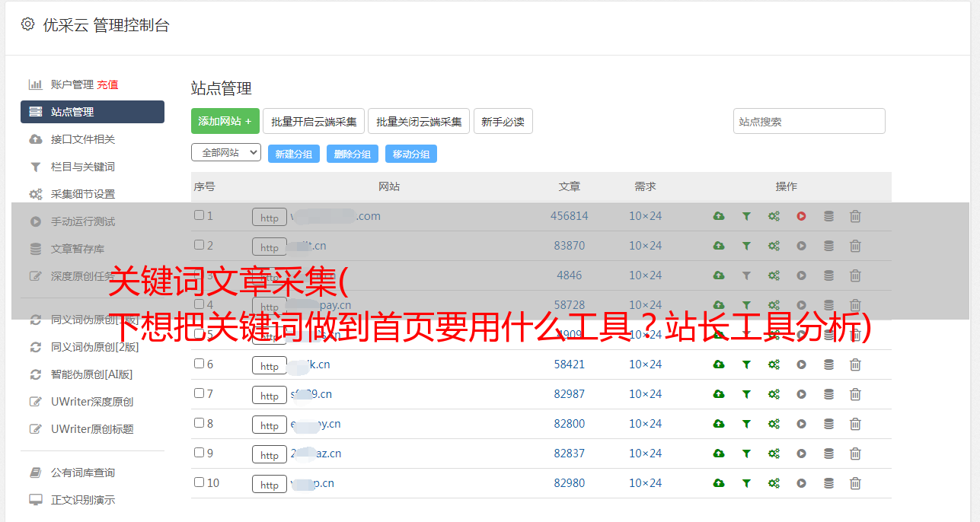The image size is (980, 522).
Task: Open article storage database icon in row 1
Action: pos(828,216)
